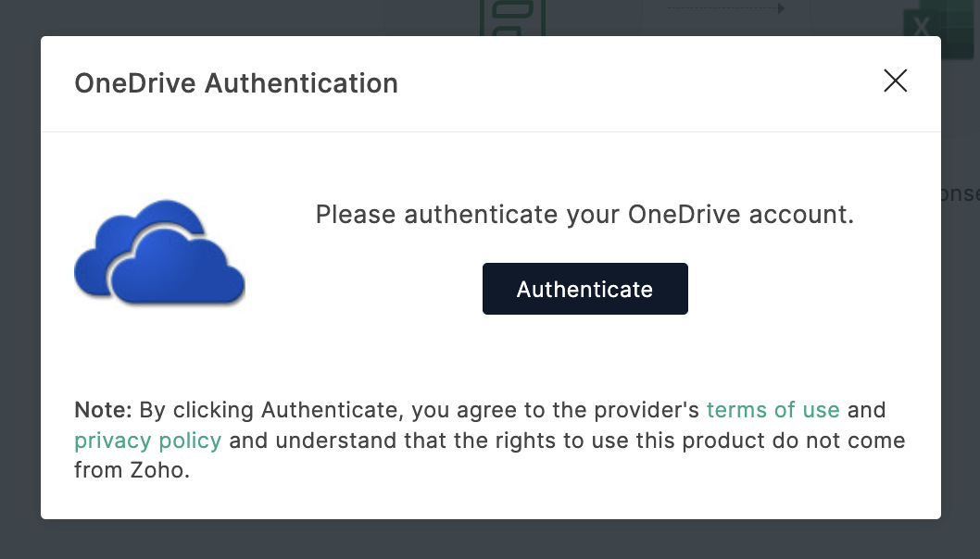Screen dimensions: 980x559
Task: Click the green form icon behind the dialog
Action: 512,18
